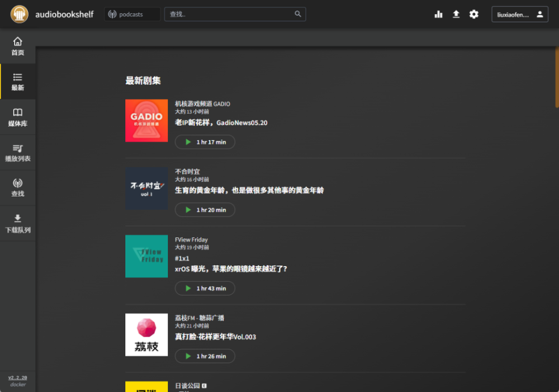The image size is (559, 392).
Task: Click the 大约 13 小时前 timestamp
Action: (x=192, y=112)
